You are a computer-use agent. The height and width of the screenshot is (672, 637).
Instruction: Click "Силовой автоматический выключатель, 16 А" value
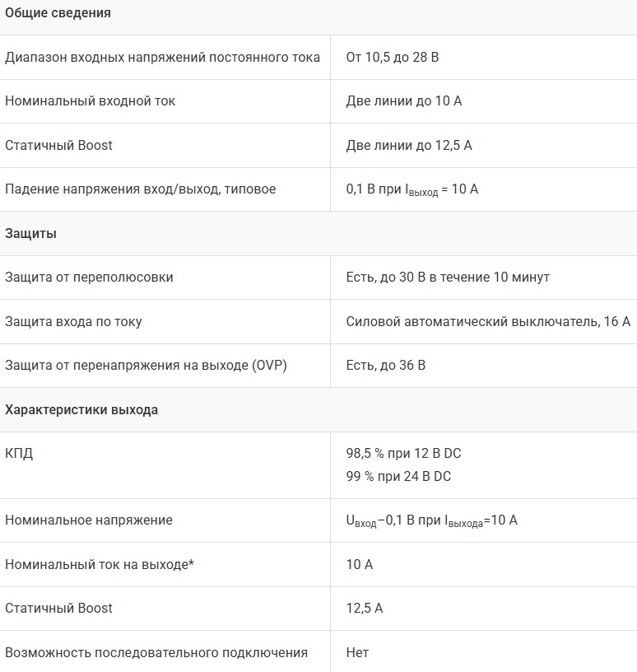click(x=488, y=321)
